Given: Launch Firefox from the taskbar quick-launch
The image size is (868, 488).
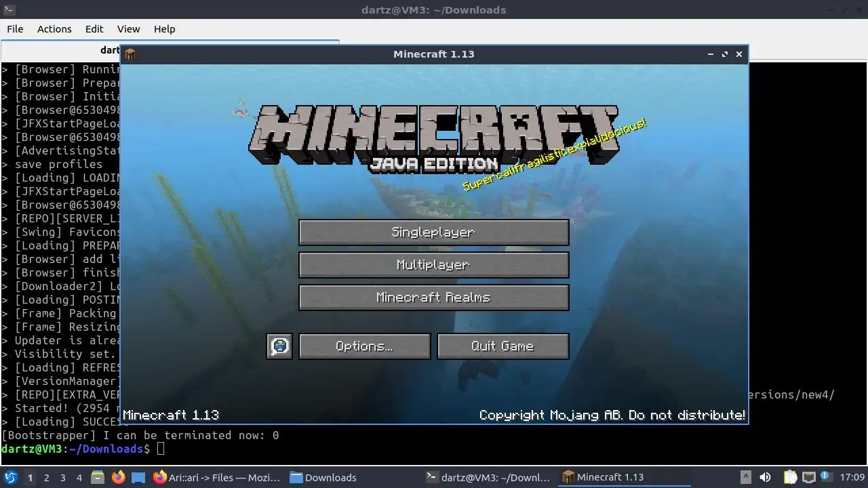Looking at the screenshot, I should pyautogui.click(x=118, y=477).
